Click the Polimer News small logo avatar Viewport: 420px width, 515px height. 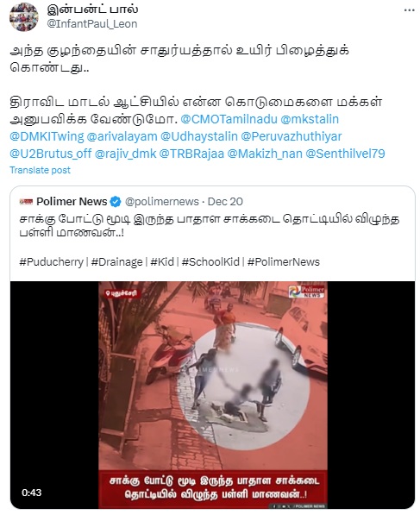[x=26, y=202]
